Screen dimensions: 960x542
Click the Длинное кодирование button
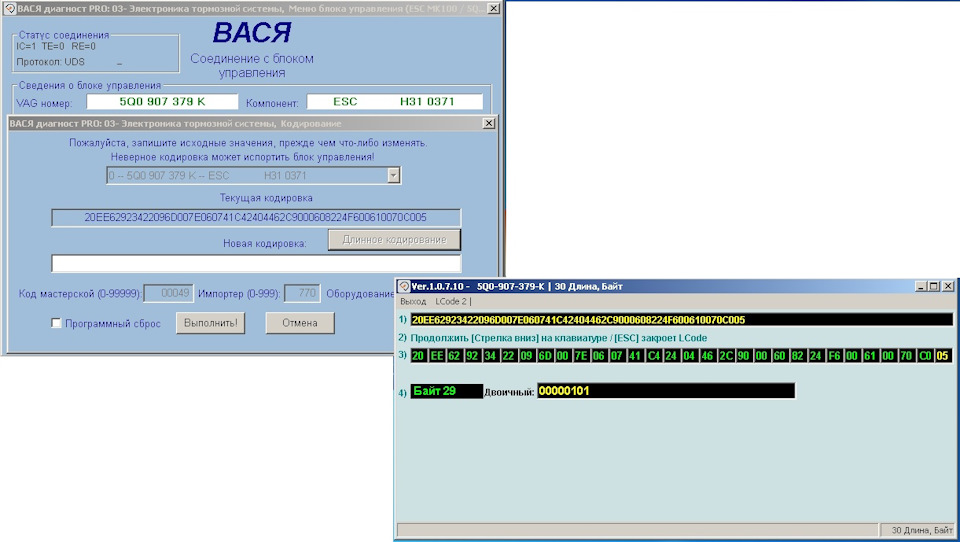pyautogui.click(x=394, y=240)
